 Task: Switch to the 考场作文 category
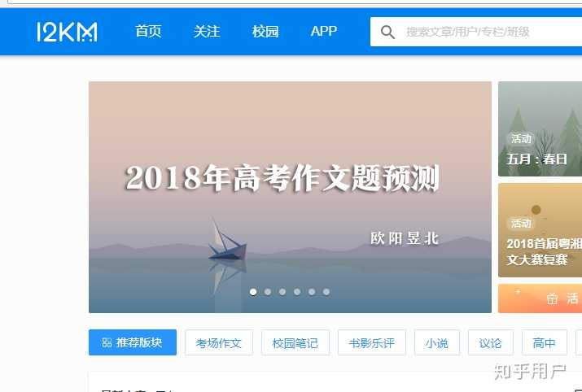point(219,342)
